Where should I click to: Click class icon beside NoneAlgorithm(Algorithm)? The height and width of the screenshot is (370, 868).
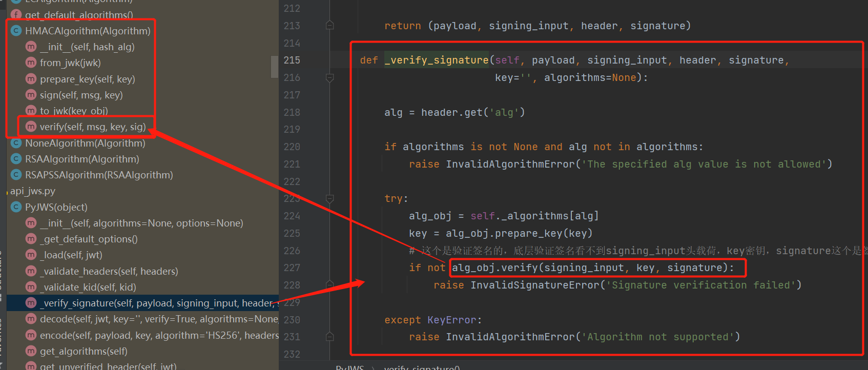pos(16,143)
